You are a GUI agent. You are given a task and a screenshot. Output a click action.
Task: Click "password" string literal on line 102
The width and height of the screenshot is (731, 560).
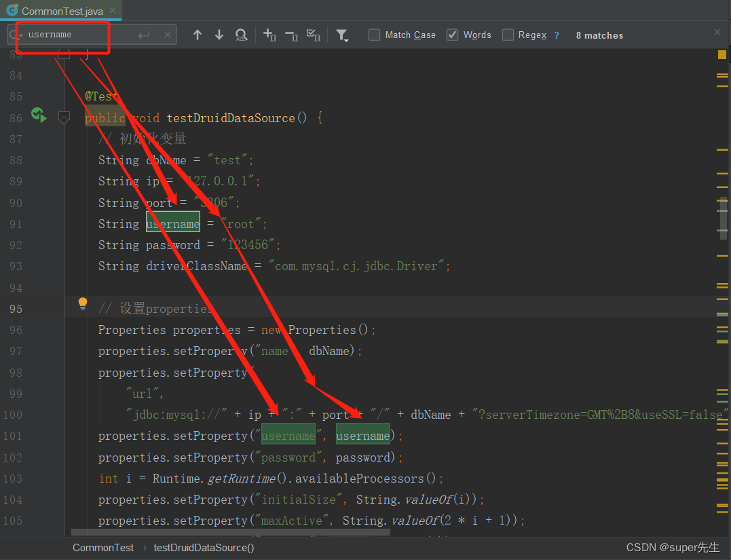pyautogui.click(x=288, y=458)
